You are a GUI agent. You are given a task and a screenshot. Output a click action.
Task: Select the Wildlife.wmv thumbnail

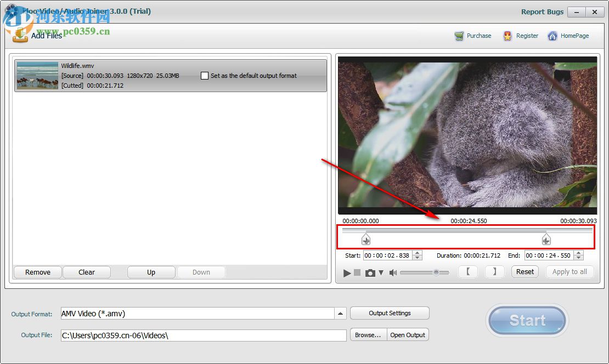tap(37, 76)
